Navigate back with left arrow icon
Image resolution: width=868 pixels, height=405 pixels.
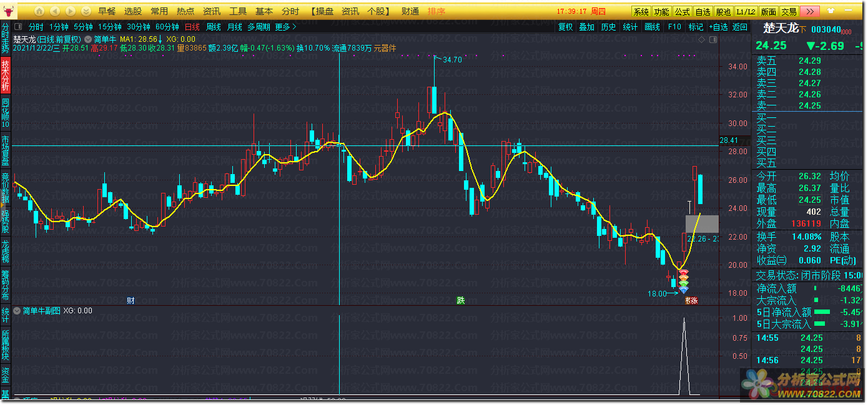55,11
